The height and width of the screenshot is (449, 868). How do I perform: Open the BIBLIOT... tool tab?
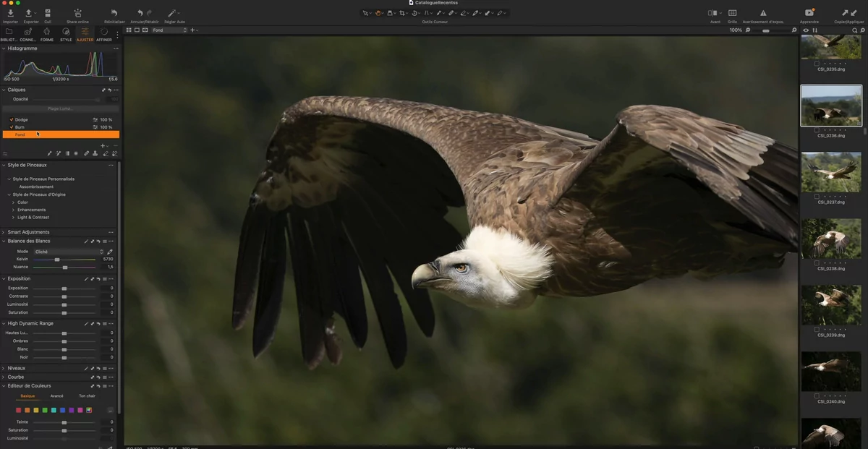(x=9, y=34)
